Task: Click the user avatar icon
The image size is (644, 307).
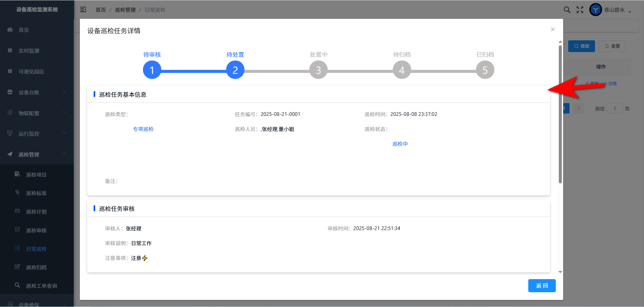Action: click(x=595, y=10)
